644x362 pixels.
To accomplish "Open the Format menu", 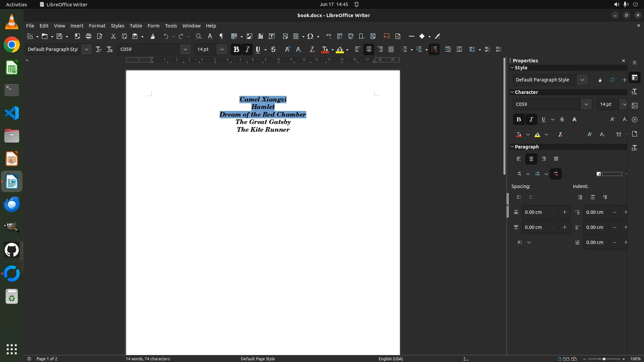I will coord(97,26).
